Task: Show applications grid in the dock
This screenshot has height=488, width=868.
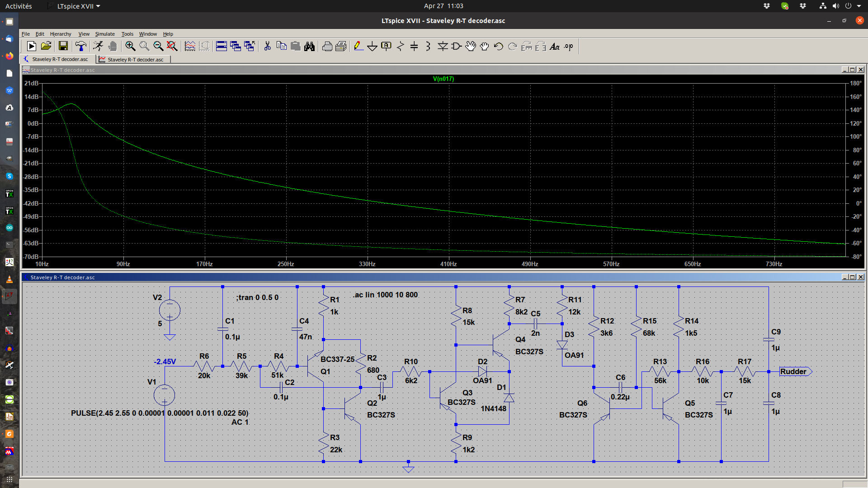Action: pyautogui.click(x=9, y=479)
